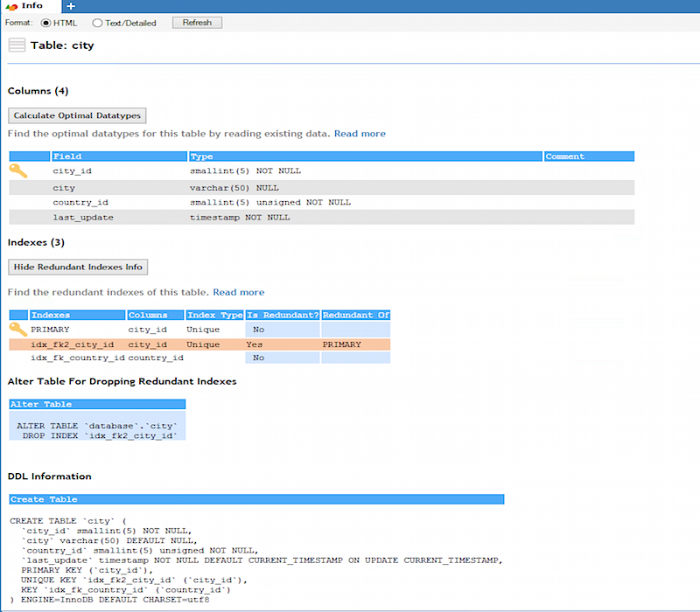This screenshot has width=700, height=612.
Task: Click key icon next to PRIMARY index
Action: point(18,330)
